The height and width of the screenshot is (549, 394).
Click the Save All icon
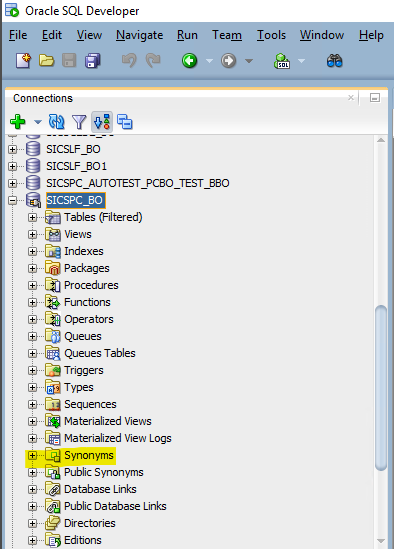click(93, 61)
